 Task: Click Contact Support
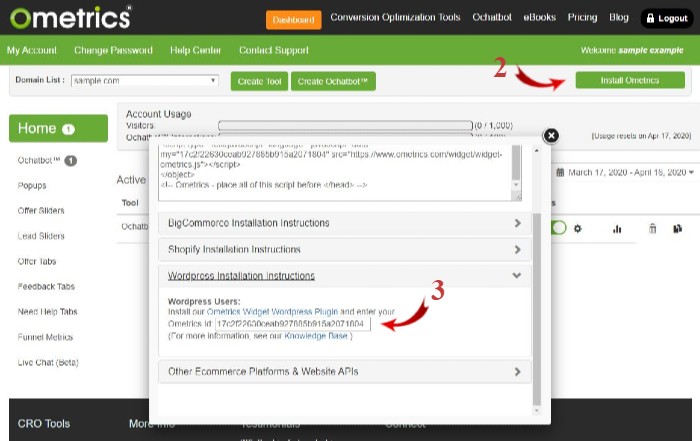274,50
